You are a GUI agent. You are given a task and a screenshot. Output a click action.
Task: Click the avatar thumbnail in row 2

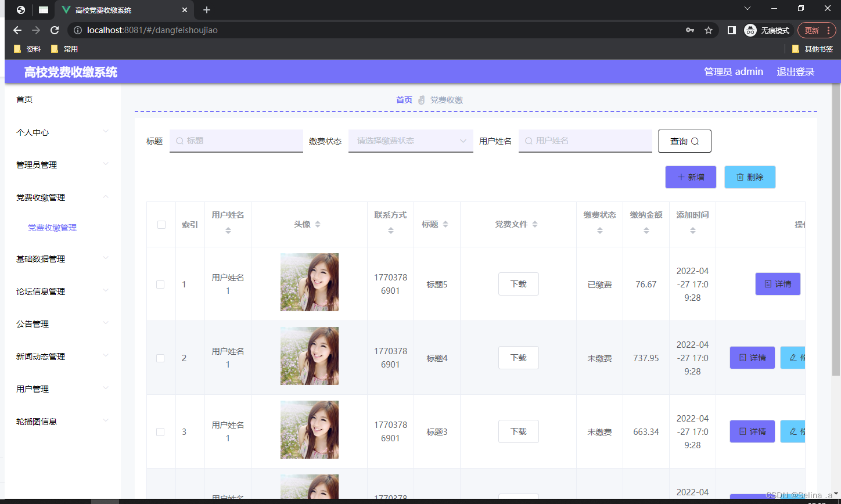[310, 356]
